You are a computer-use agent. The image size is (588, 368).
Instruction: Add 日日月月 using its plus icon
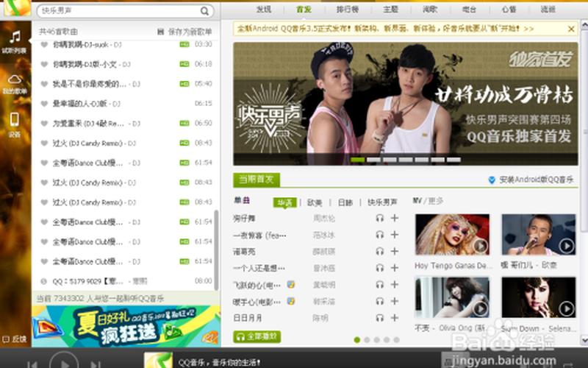(395, 318)
